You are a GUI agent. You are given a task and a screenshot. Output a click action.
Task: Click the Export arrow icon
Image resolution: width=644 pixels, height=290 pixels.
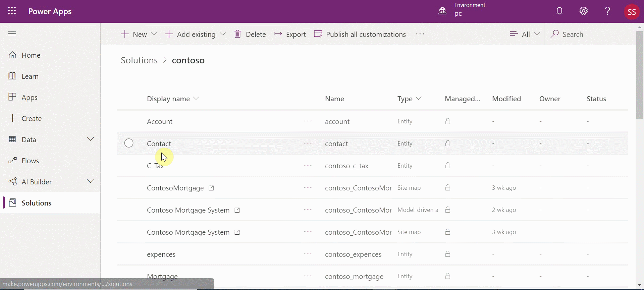[x=278, y=34]
